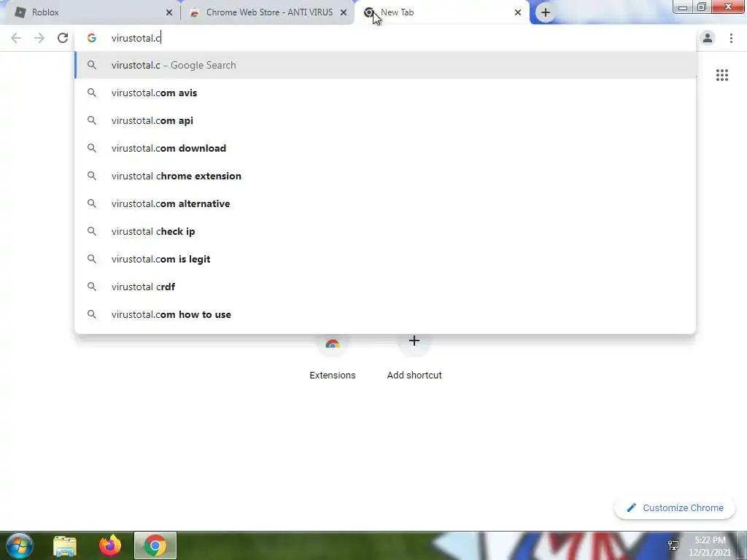Click search icon beside 'virustotal check ip'

91,231
